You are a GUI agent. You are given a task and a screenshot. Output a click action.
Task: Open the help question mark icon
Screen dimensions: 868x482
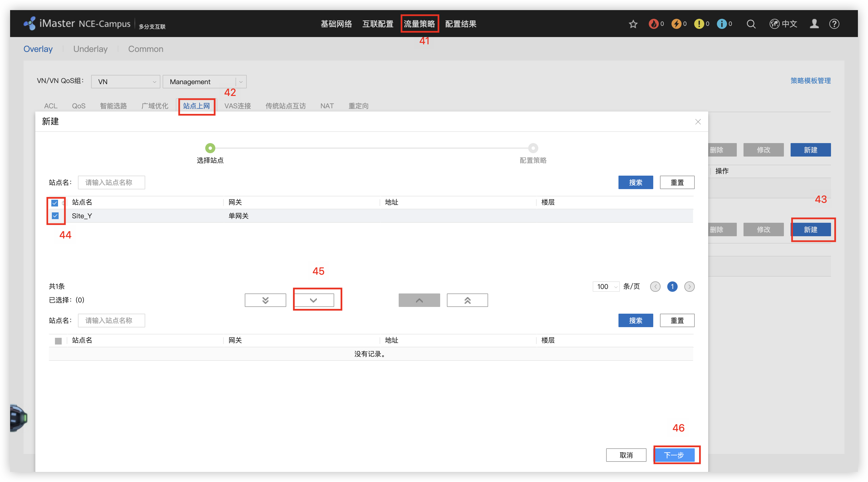click(834, 24)
